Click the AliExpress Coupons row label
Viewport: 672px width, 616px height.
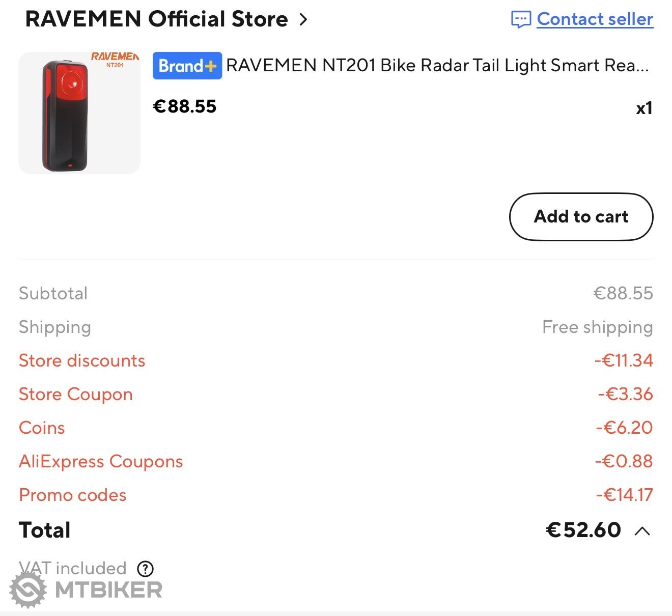[101, 461]
